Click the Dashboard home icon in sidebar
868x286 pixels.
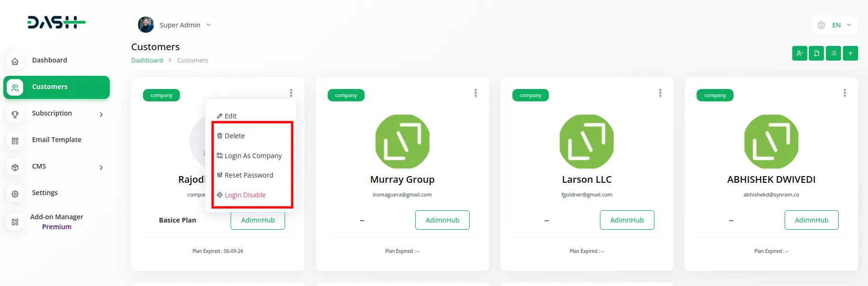[15, 61]
